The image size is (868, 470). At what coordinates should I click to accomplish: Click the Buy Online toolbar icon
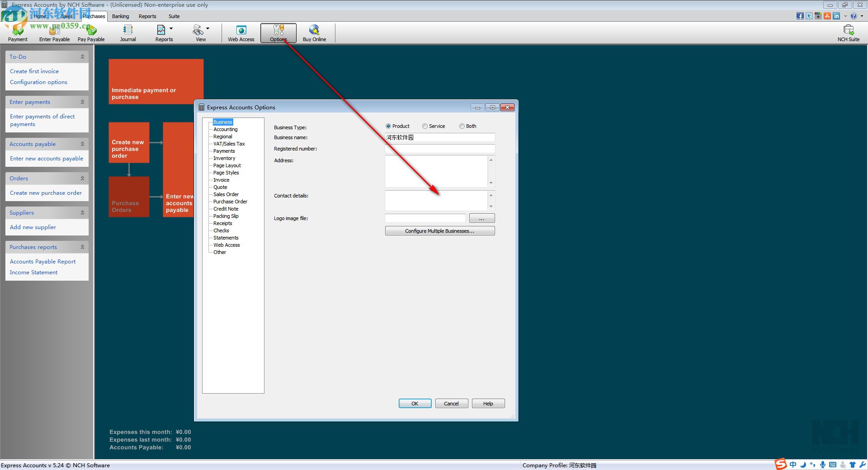pyautogui.click(x=314, y=32)
